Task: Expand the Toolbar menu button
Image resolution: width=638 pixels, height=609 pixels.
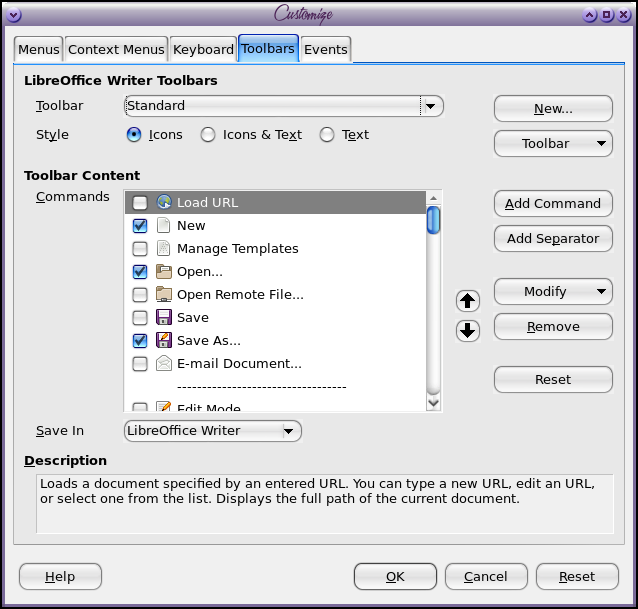Action: tap(553, 143)
